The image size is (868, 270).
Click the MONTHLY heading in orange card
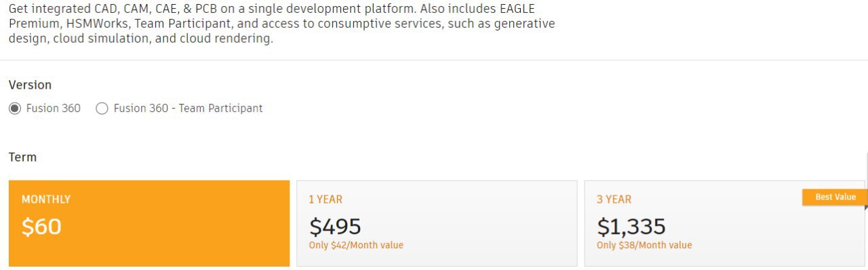tap(46, 199)
